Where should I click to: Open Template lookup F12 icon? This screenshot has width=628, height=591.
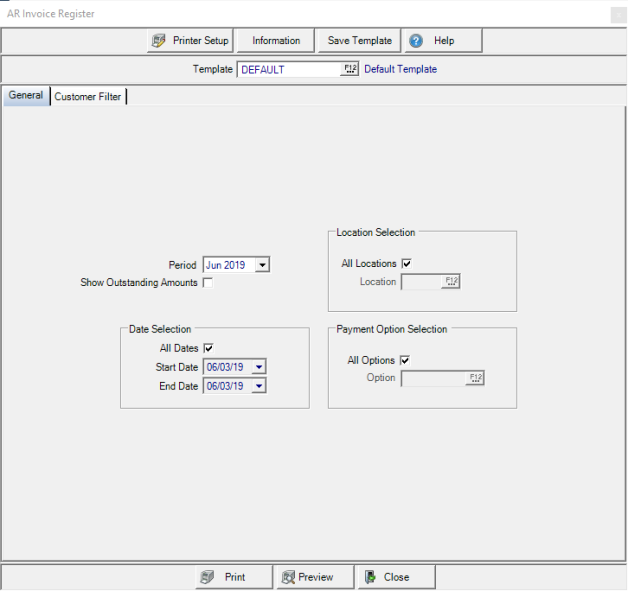(349, 70)
